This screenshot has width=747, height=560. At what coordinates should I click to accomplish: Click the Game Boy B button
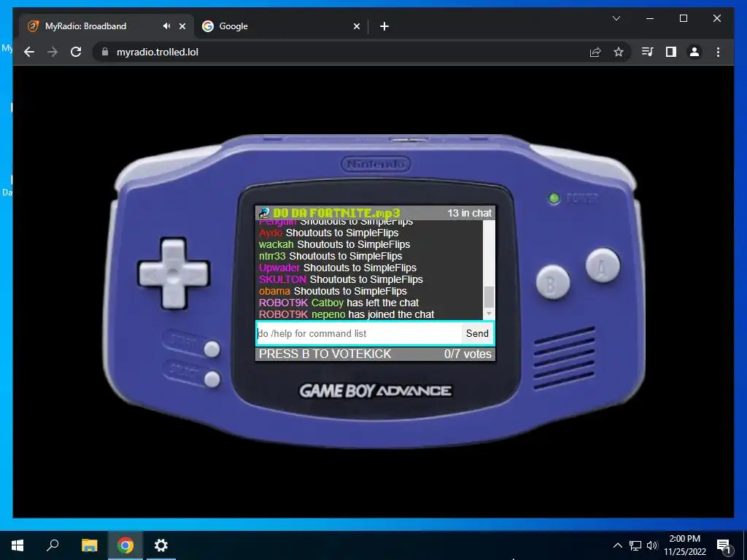tap(553, 283)
